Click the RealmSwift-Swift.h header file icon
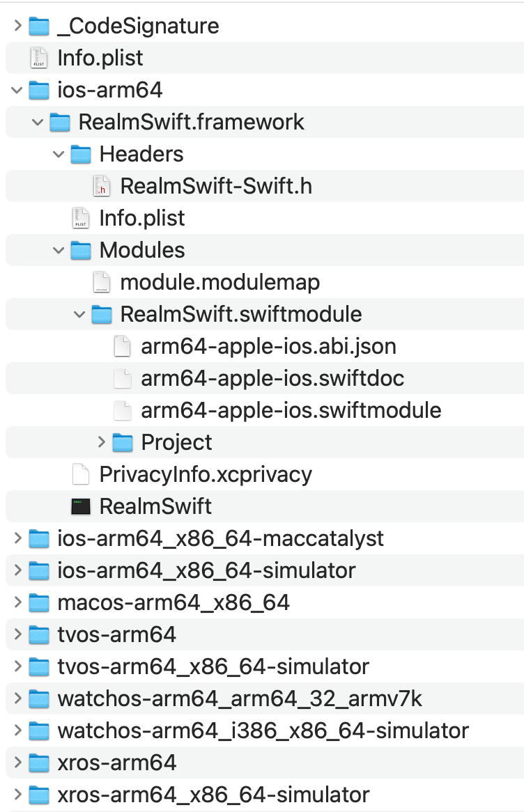Screen dimensions: 524x812 click(102, 187)
